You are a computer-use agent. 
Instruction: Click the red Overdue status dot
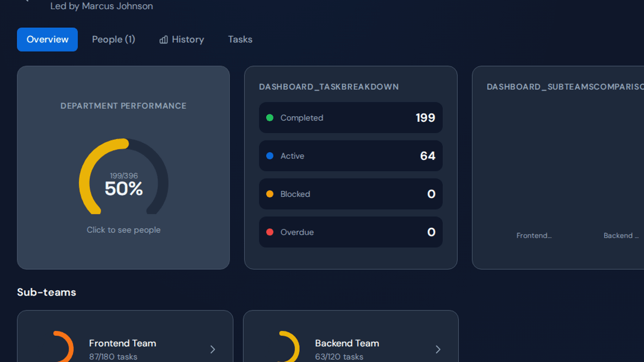[270, 232]
